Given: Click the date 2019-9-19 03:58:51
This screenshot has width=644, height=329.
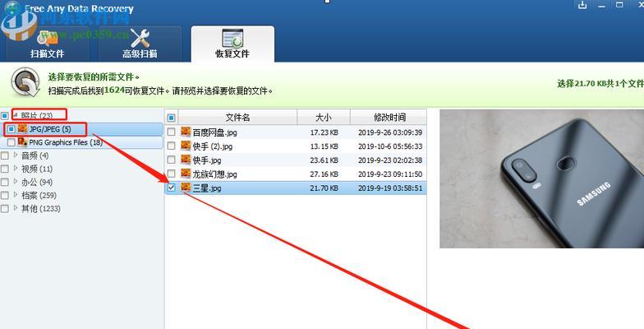Looking at the screenshot, I should [390, 188].
